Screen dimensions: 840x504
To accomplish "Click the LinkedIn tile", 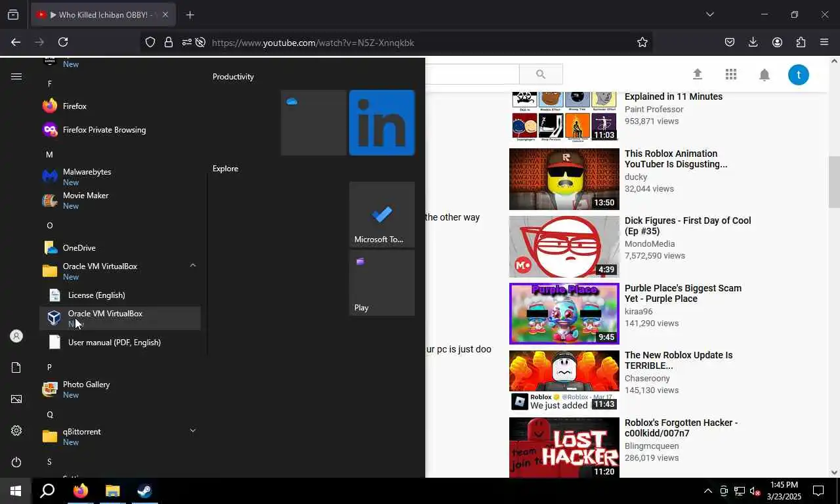I will (x=382, y=123).
